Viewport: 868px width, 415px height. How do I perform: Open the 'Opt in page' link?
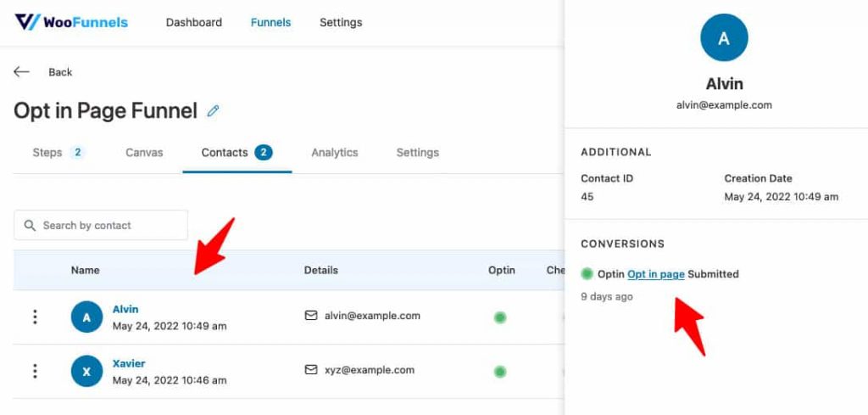(x=656, y=274)
